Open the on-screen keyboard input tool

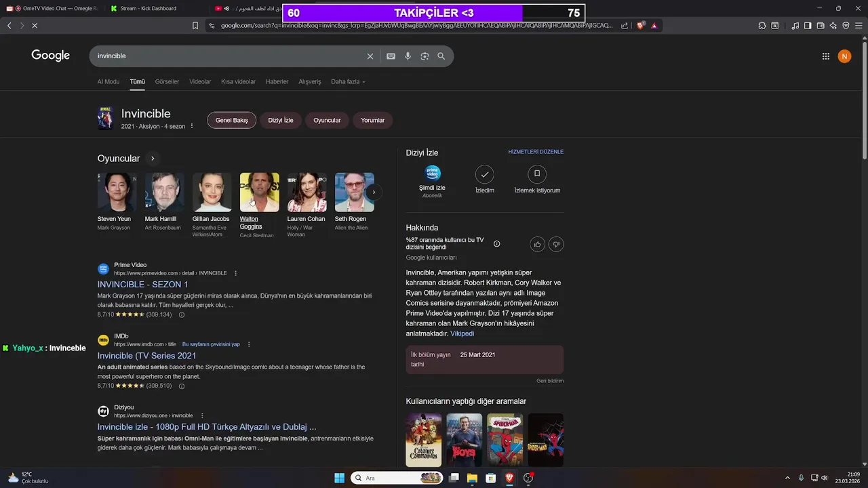391,56
